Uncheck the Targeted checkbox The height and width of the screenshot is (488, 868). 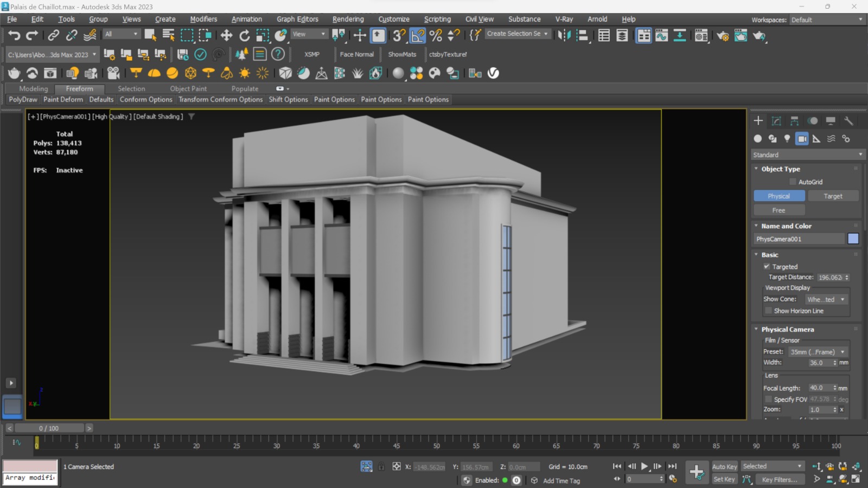coord(767,266)
